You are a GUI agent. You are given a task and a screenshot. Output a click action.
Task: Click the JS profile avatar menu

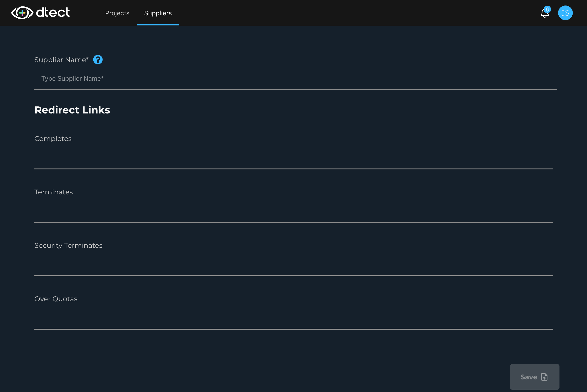point(566,13)
